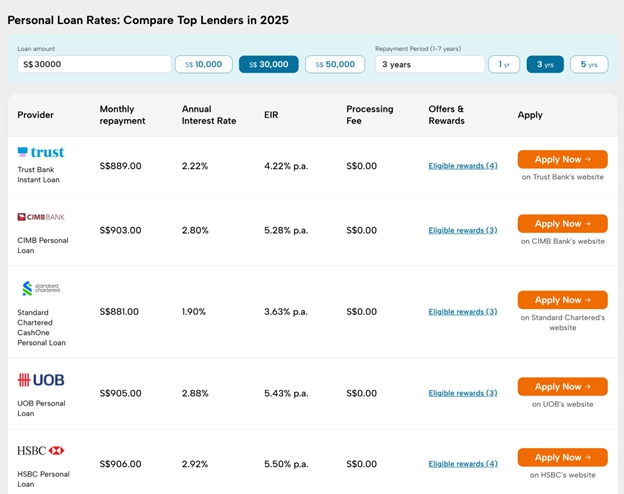
Task: Click the Standard Chartered CashOne Personal Loan name
Action: pyautogui.click(x=41, y=328)
